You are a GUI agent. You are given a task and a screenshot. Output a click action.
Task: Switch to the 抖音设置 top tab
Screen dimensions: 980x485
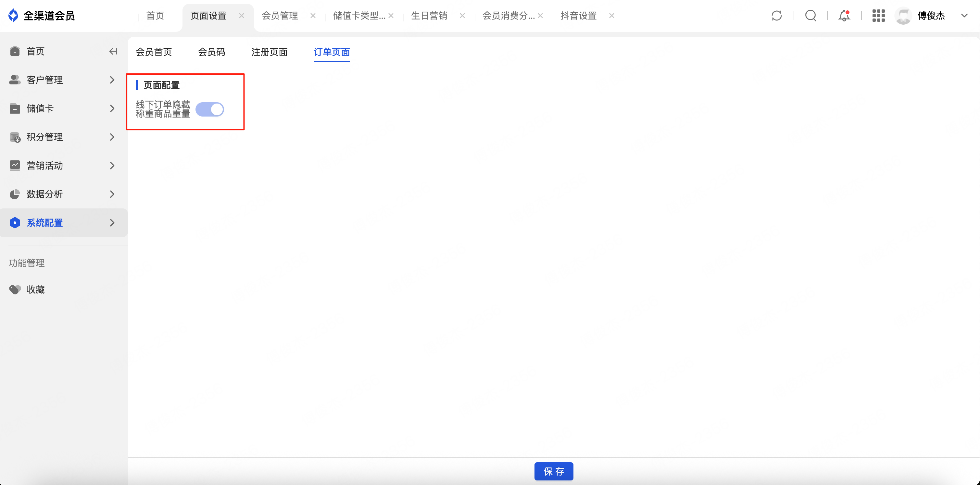[x=579, y=16]
